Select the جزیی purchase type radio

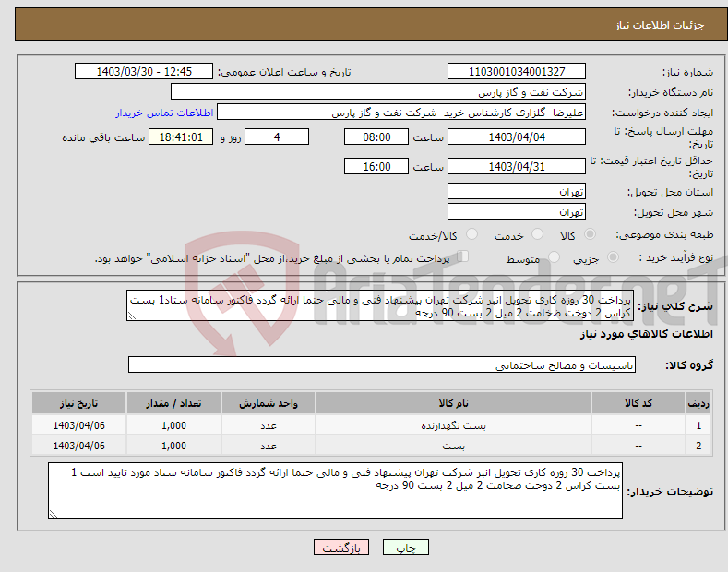pos(613,257)
